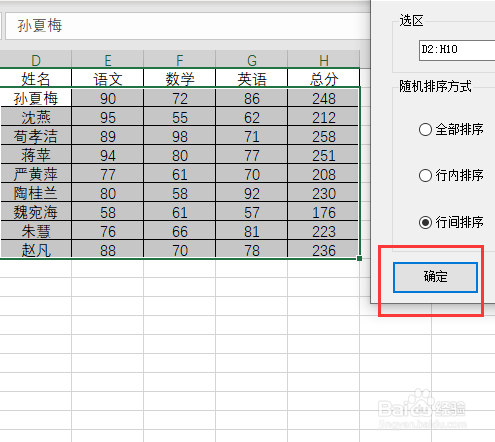Click 陶桂兰's 英语 score 92
495x442 pixels.
(x=252, y=193)
